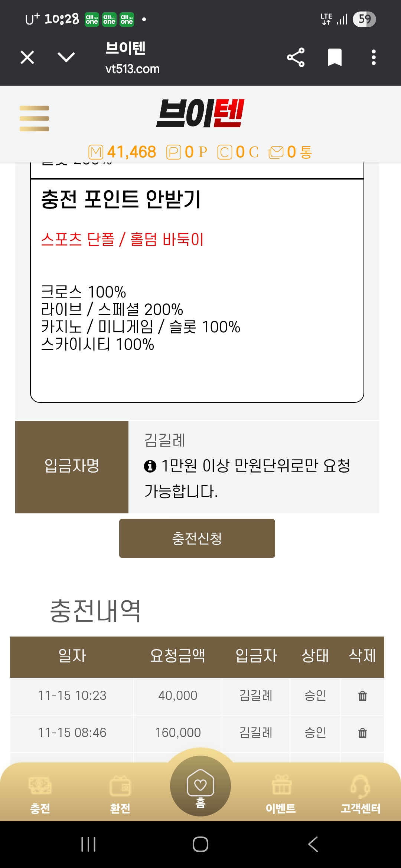Viewport: 401px width, 868px height.
Task: Close the browser tab with X
Action: coord(27,57)
